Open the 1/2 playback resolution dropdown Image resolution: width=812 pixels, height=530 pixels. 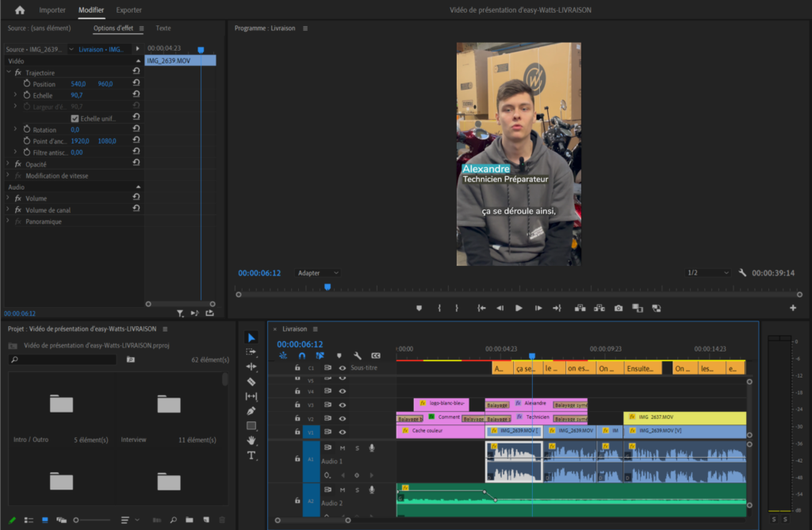(x=707, y=273)
